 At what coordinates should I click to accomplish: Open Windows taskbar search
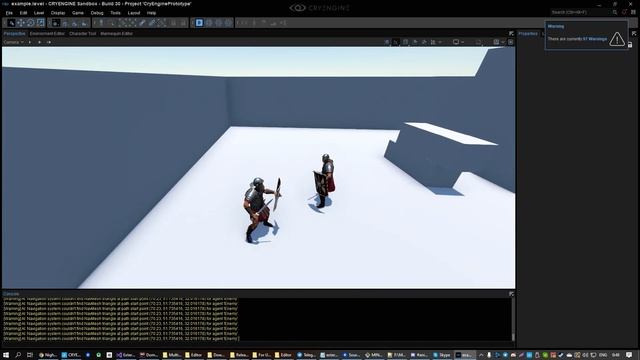point(18,355)
